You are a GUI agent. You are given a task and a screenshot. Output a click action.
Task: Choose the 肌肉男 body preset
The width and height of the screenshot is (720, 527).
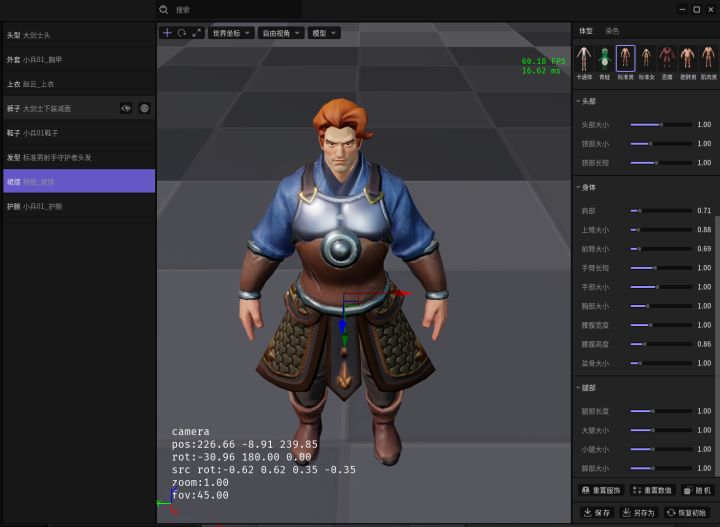pos(708,63)
